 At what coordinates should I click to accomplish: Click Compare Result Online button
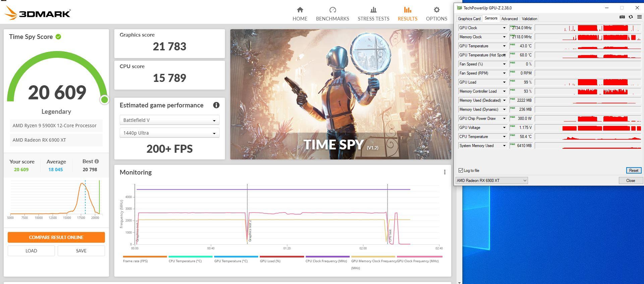pos(56,237)
